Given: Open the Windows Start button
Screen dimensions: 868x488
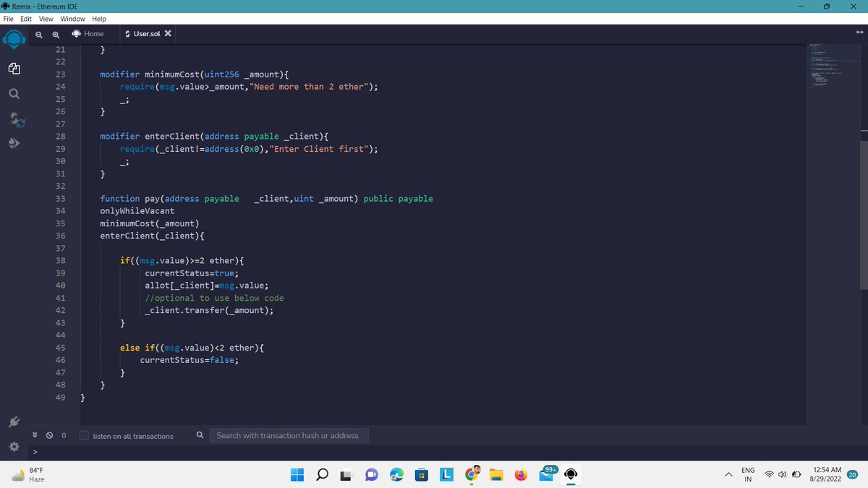Looking at the screenshot, I should tap(298, 475).
